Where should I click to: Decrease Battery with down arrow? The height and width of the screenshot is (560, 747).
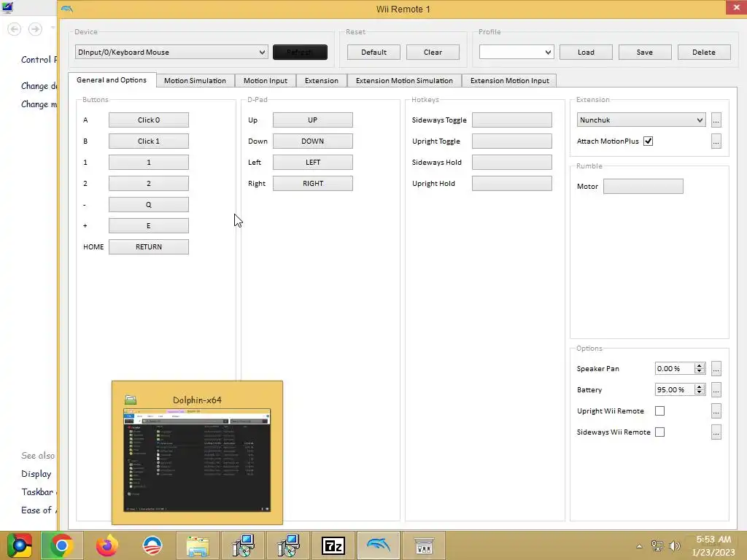click(x=700, y=393)
